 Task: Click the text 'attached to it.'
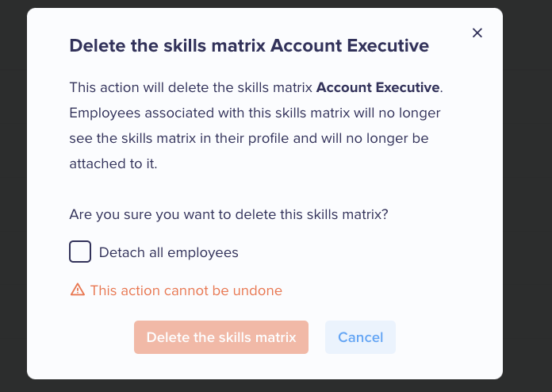tap(113, 163)
